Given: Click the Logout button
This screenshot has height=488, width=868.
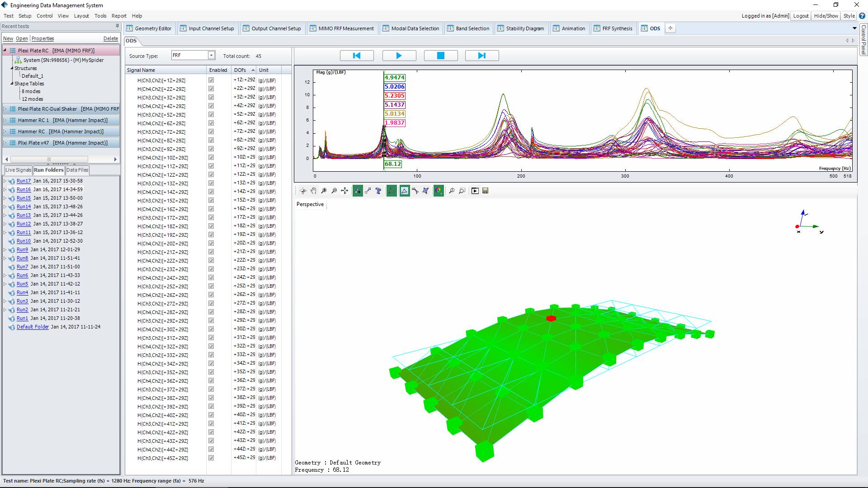Looking at the screenshot, I should click(x=800, y=15).
